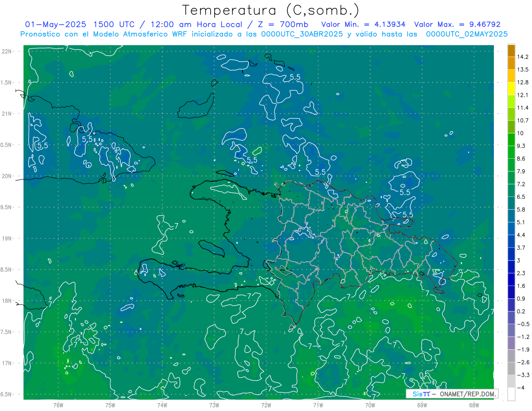The image size is (532, 411).
Task: Click the 11.4 colorbar value
Action: pyautogui.click(x=523, y=108)
